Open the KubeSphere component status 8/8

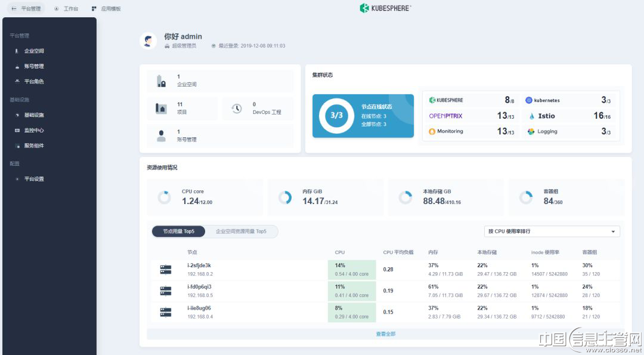click(x=472, y=100)
